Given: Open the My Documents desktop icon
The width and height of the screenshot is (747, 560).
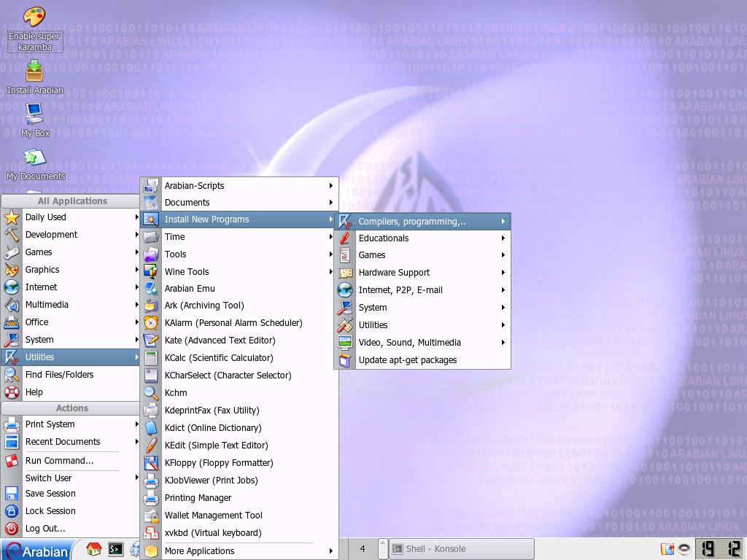Looking at the screenshot, I should 35,165.
